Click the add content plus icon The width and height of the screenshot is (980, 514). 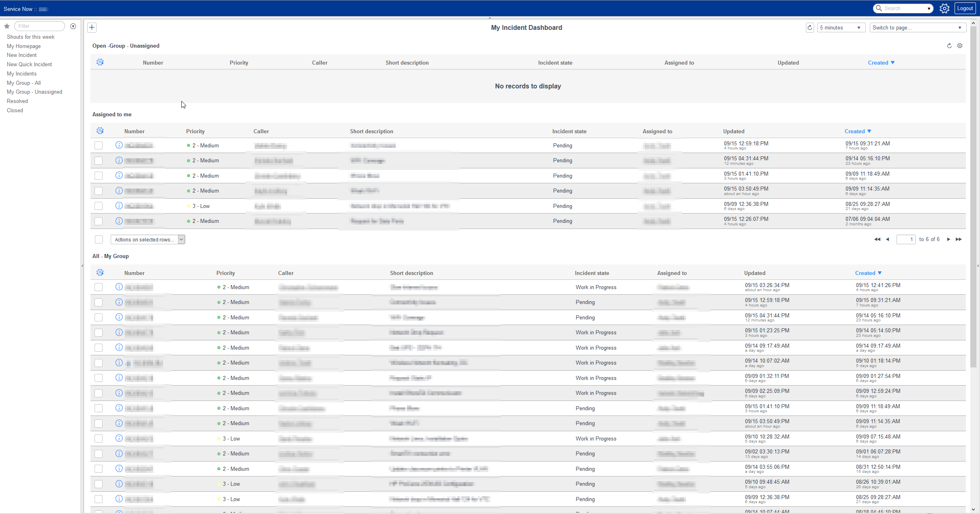pos(92,27)
